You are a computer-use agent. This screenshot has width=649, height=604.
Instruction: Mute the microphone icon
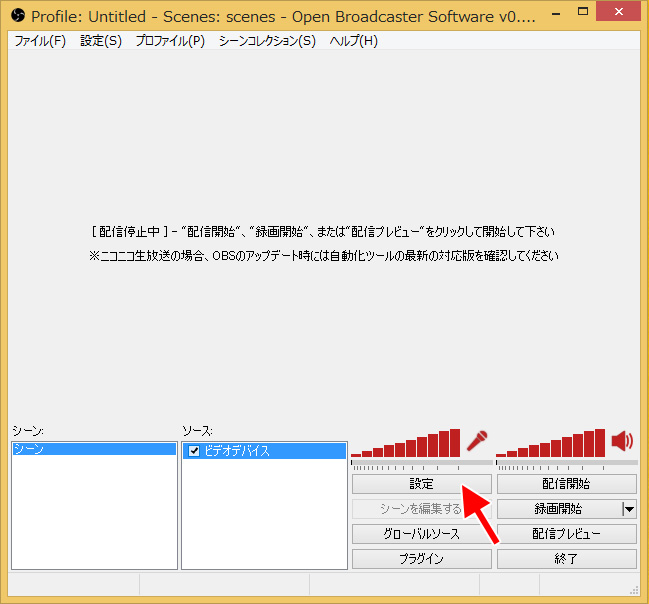point(477,441)
